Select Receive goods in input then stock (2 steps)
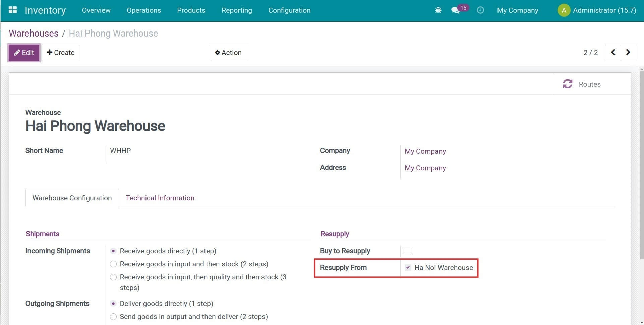Image resolution: width=644 pixels, height=325 pixels. click(113, 264)
